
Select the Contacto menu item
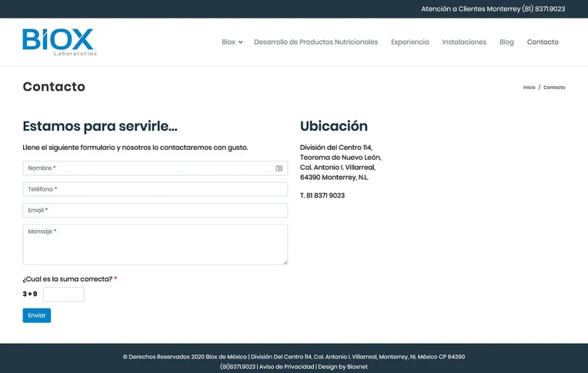(542, 42)
